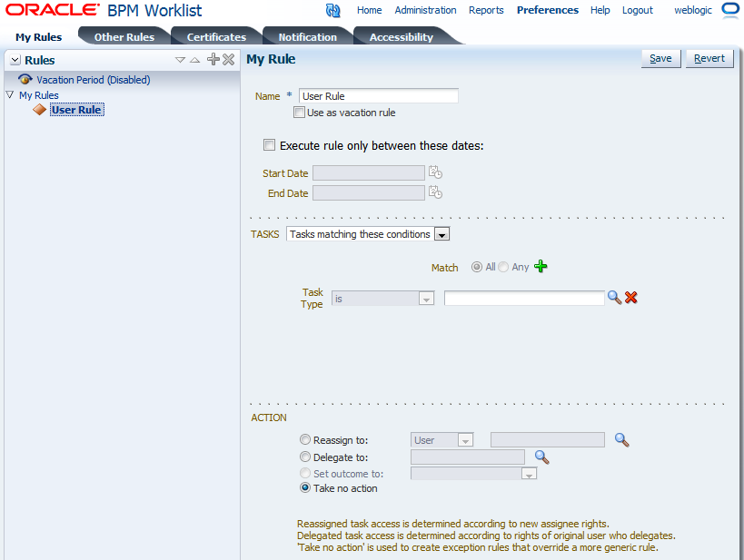
Task: Open the Help link
Action: click(600, 10)
